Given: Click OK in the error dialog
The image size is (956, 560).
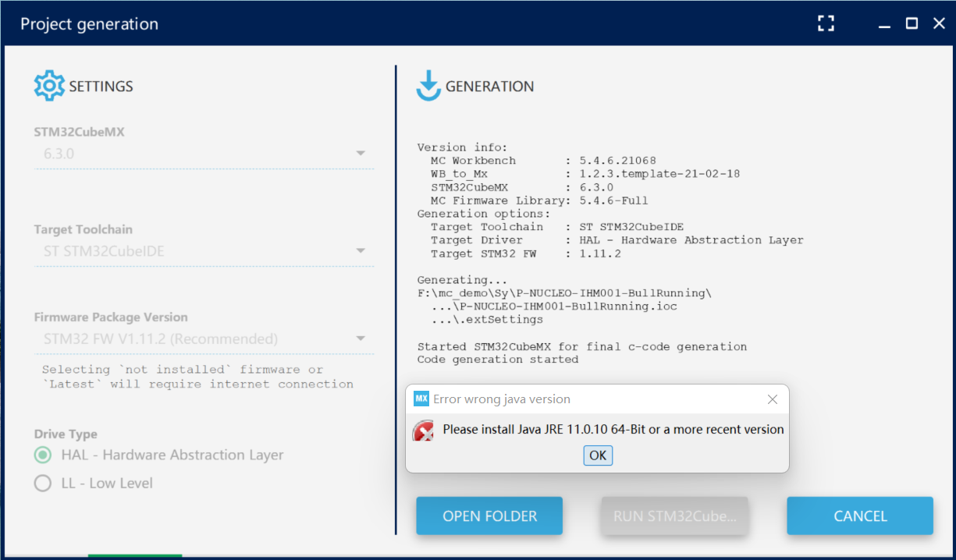Looking at the screenshot, I should (598, 455).
